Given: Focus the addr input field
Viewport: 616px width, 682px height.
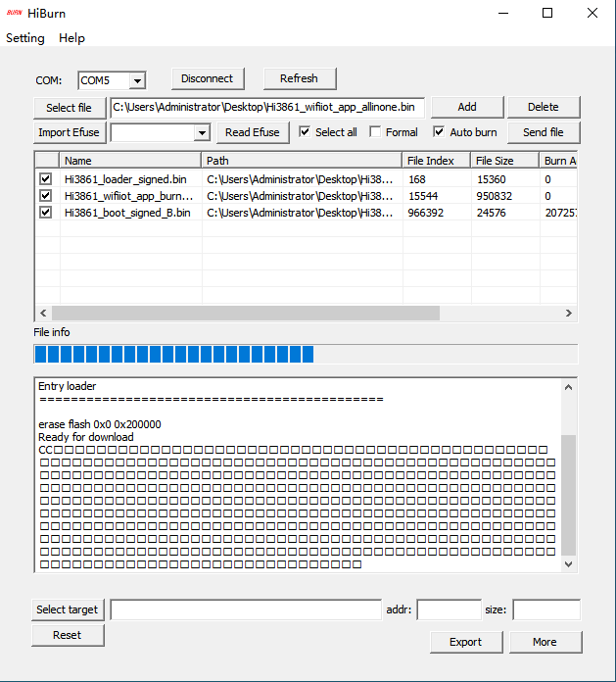Looking at the screenshot, I should pyautogui.click(x=450, y=609).
